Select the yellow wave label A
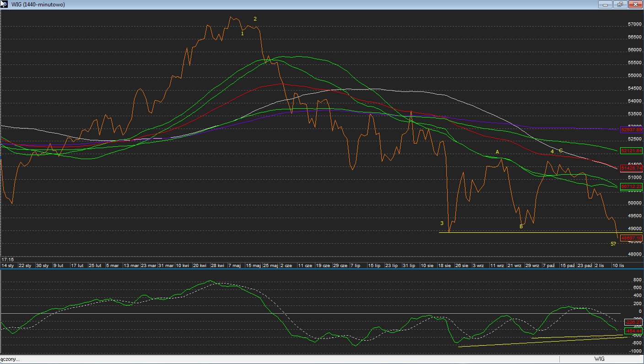The image size is (644, 364). tap(498, 152)
